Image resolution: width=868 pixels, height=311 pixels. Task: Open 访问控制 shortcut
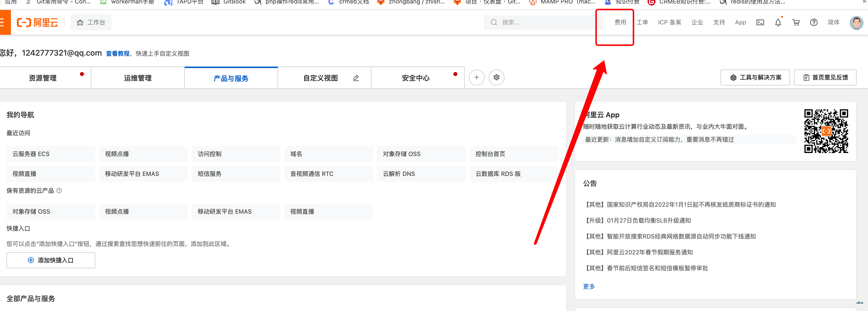tap(236, 154)
